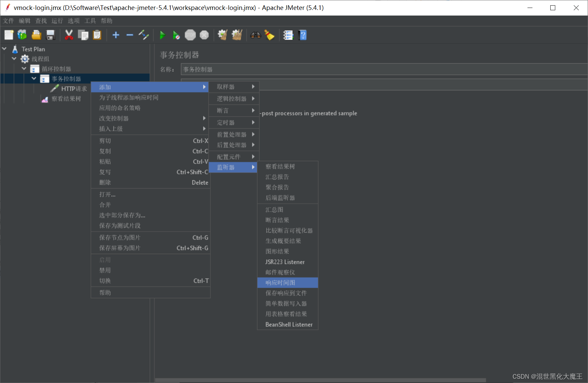The height and width of the screenshot is (383, 588).
Task: Click the HTTP请求 pipette icon
Action: click(x=55, y=89)
